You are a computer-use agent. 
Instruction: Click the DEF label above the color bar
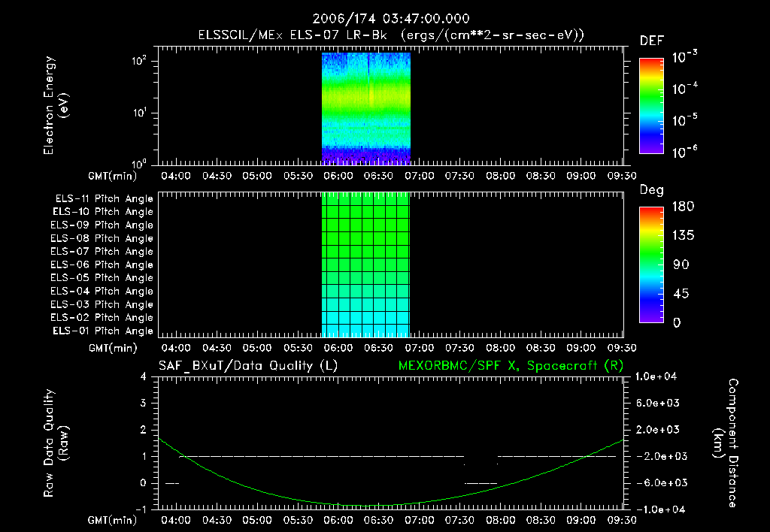pos(652,41)
